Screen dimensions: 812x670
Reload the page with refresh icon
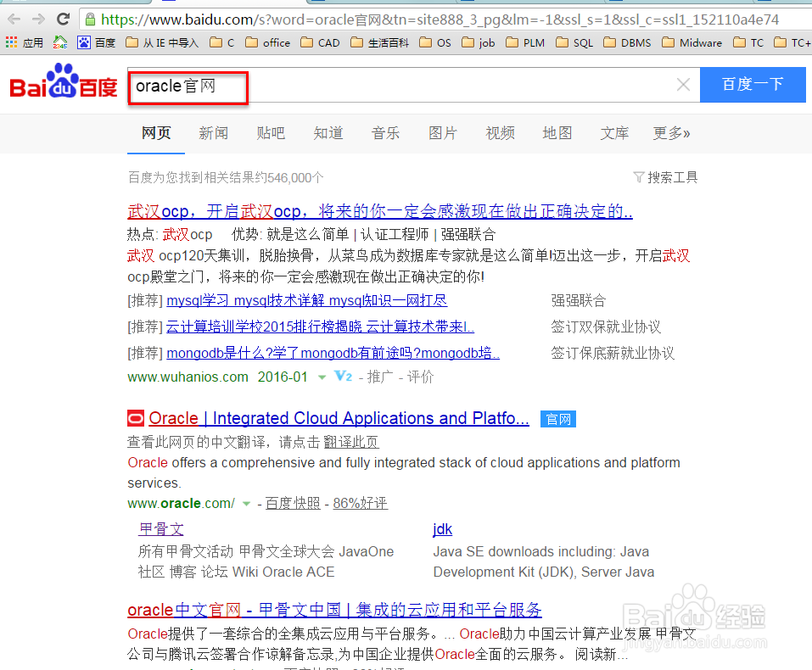[x=63, y=20]
